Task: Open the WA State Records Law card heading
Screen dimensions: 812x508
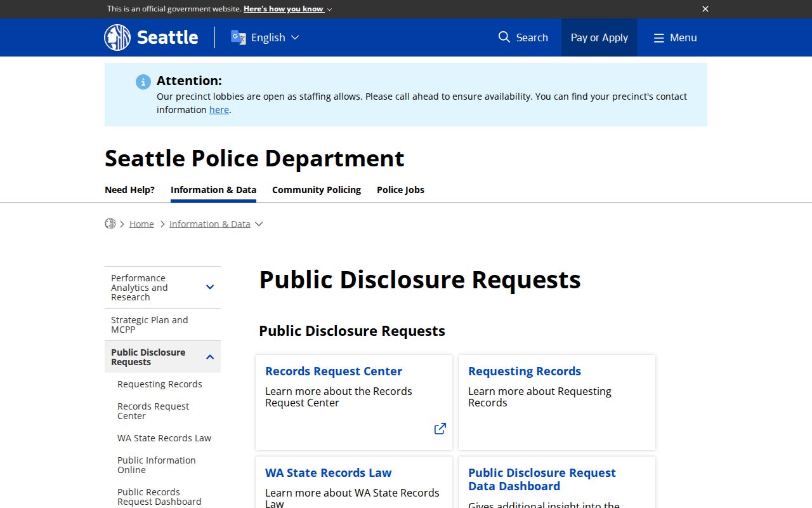Action: coord(329,473)
